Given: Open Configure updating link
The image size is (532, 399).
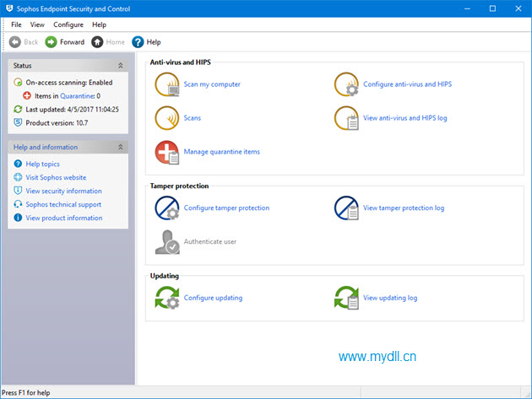Looking at the screenshot, I should point(213,298).
